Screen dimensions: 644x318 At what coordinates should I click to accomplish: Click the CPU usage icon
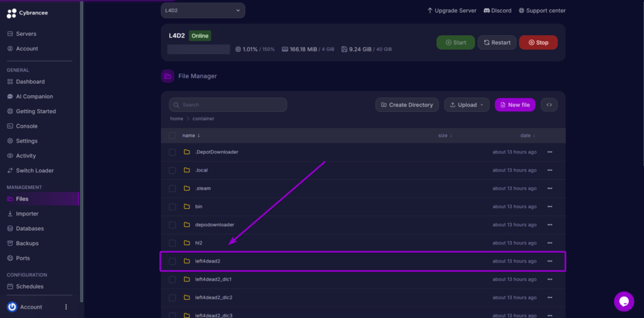pos(238,49)
